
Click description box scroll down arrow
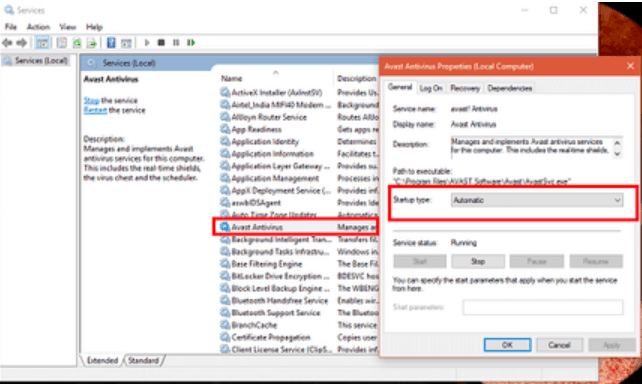pos(617,154)
